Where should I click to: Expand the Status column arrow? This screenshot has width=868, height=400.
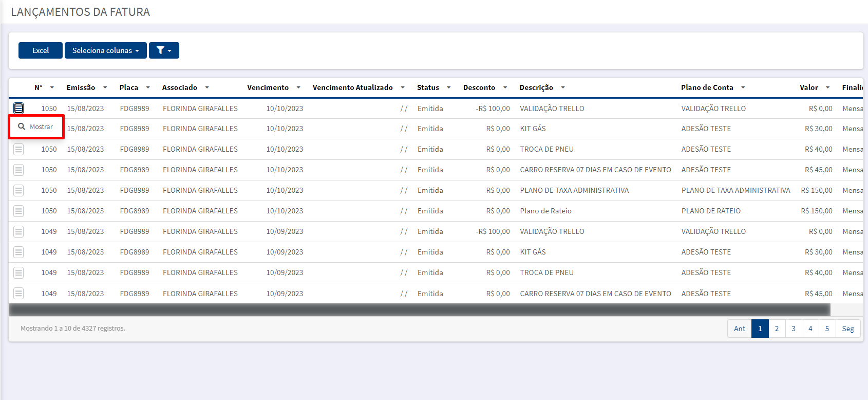[449, 87]
